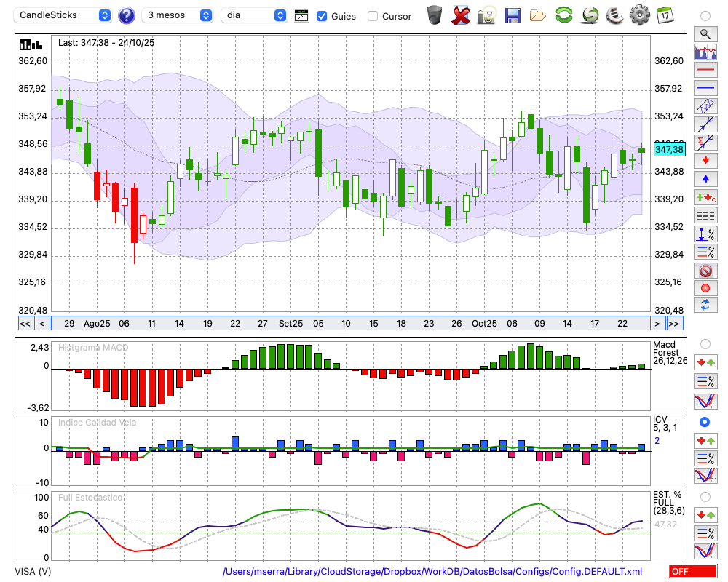Click MACD panel oscillator curve button
The height and width of the screenshot is (582, 728).
click(x=705, y=401)
